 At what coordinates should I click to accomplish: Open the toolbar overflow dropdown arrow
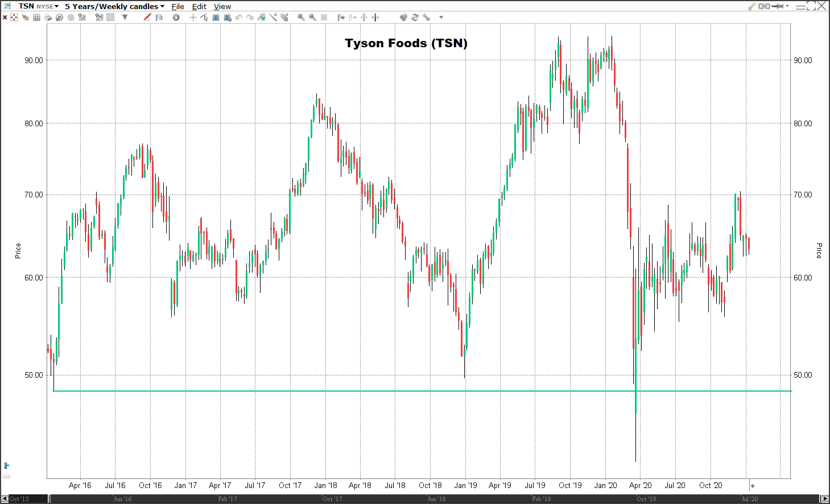441,18
